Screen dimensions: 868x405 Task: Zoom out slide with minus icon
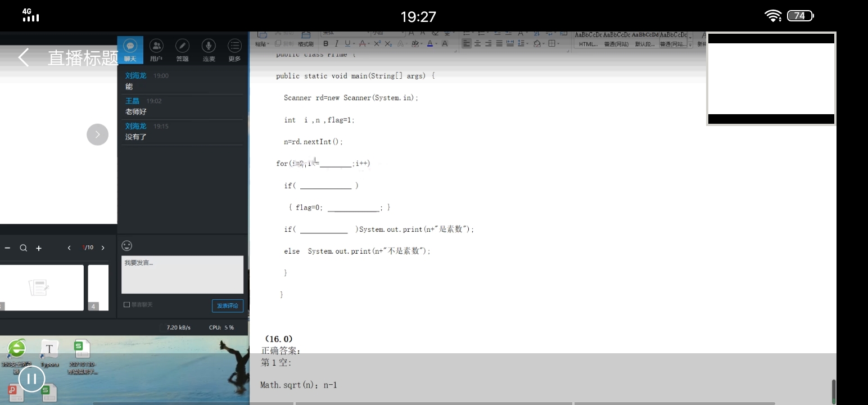click(x=7, y=248)
